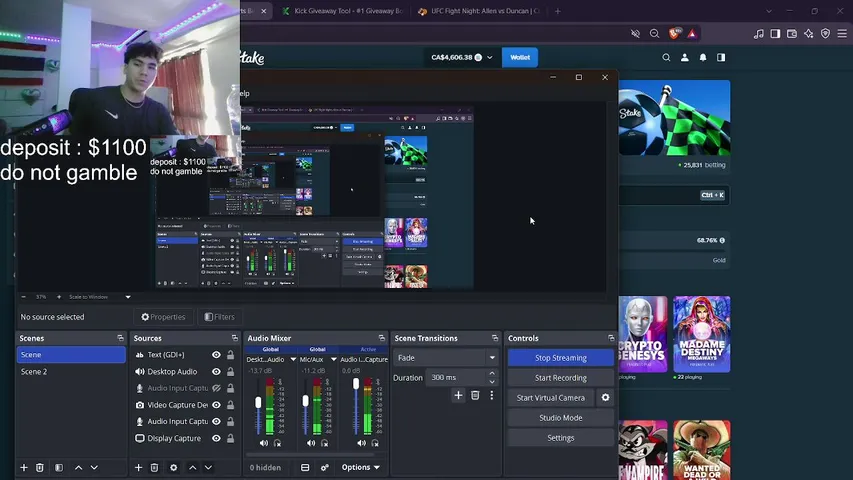Screen dimensions: 853x480
Task: Click Start Virtual Camera button
Action: (551, 398)
